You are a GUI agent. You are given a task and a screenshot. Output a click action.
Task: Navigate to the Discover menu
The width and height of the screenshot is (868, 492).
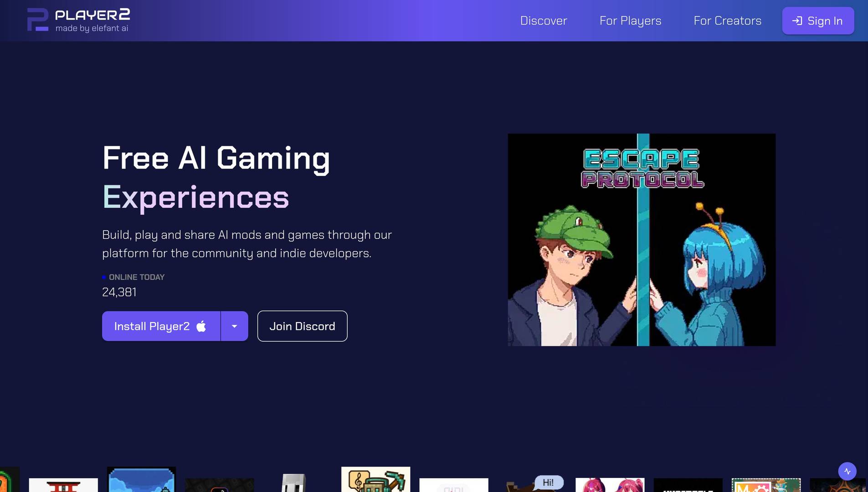(x=544, y=20)
